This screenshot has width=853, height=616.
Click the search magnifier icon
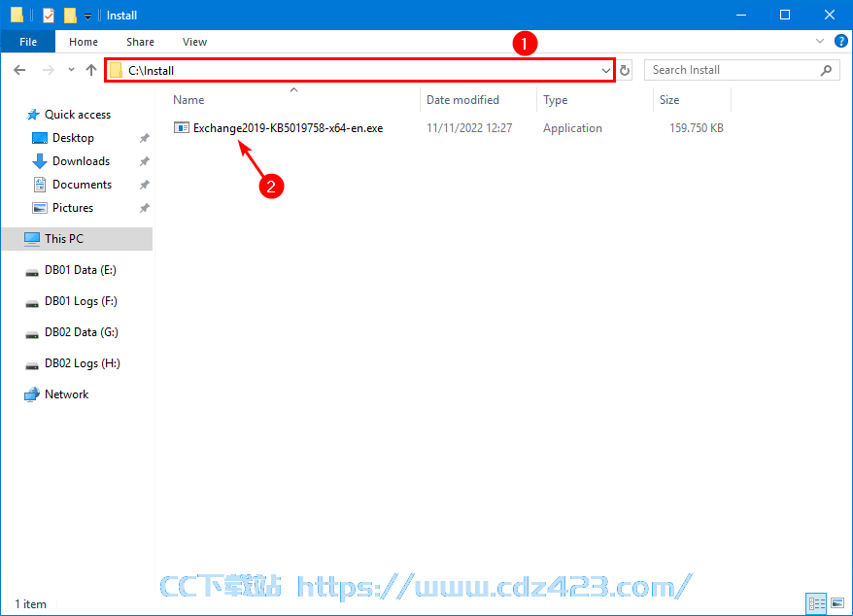point(826,70)
